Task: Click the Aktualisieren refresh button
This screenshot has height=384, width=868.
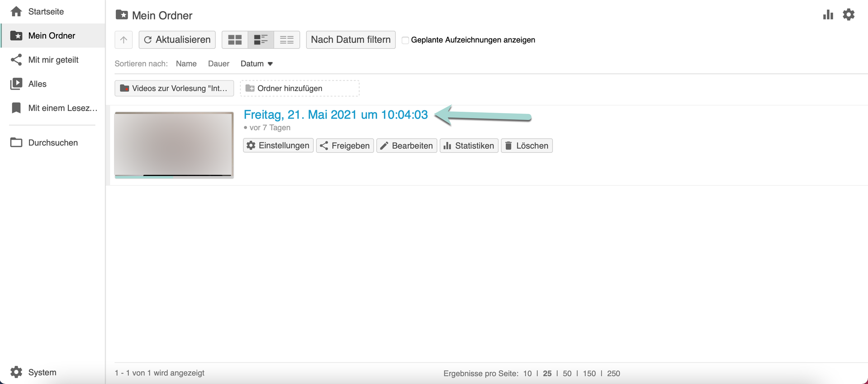Action: (177, 40)
